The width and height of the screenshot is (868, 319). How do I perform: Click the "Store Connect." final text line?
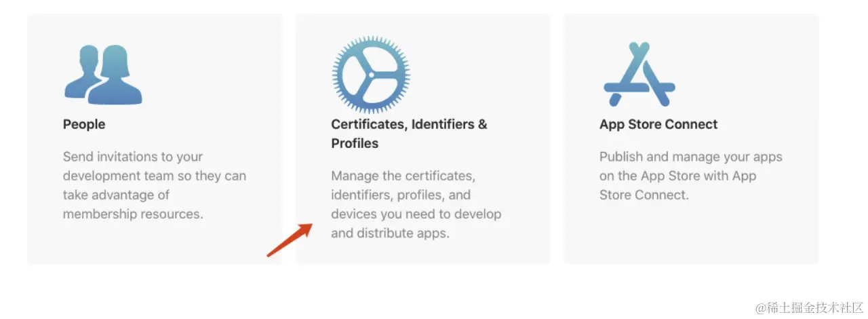tap(644, 195)
